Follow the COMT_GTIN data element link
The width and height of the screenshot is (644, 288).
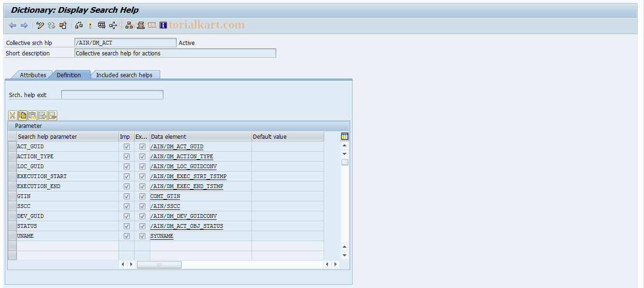click(x=165, y=196)
